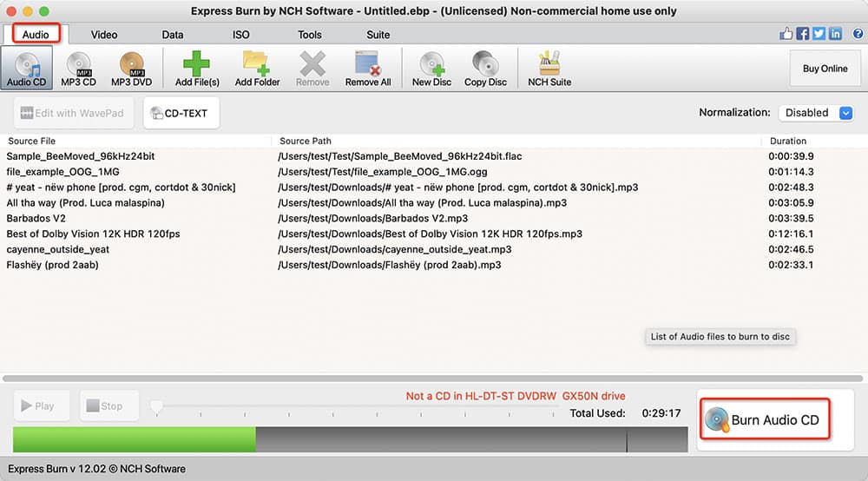Image resolution: width=868 pixels, height=481 pixels.
Task: Share on Facebook icon
Action: 803,34
